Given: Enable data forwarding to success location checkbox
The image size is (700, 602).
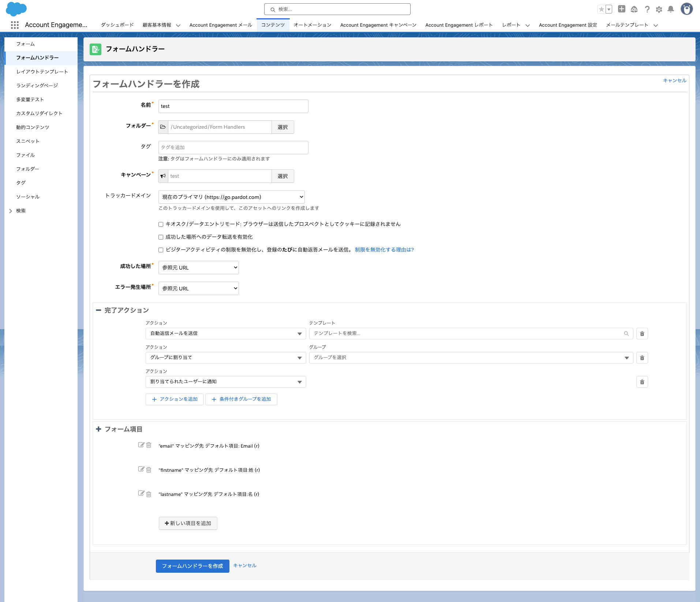Looking at the screenshot, I should tap(161, 237).
